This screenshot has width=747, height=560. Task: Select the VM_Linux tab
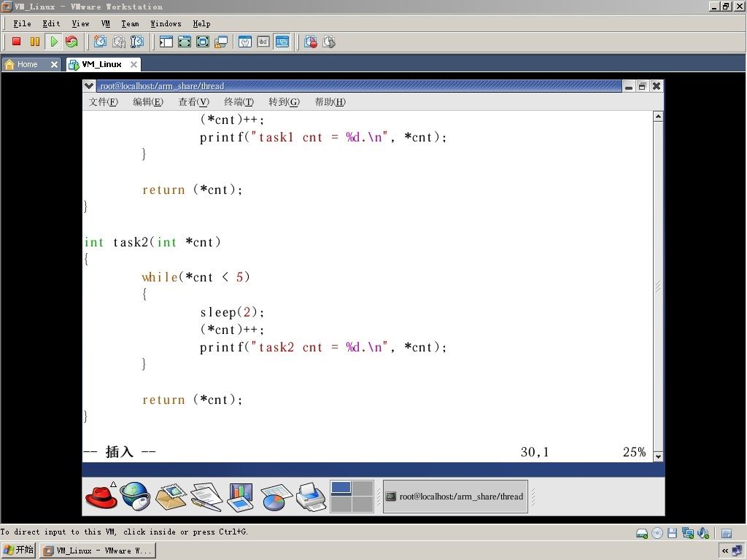pyautogui.click(x=101, y=64)
